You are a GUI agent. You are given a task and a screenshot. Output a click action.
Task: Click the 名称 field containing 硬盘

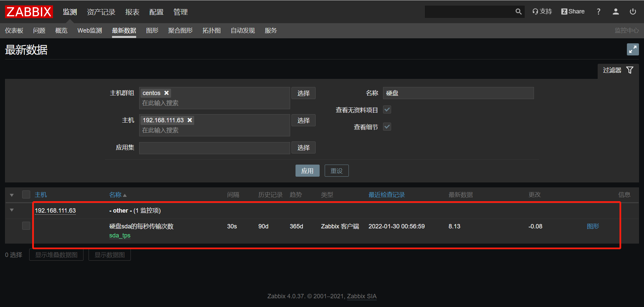point(459,93)
